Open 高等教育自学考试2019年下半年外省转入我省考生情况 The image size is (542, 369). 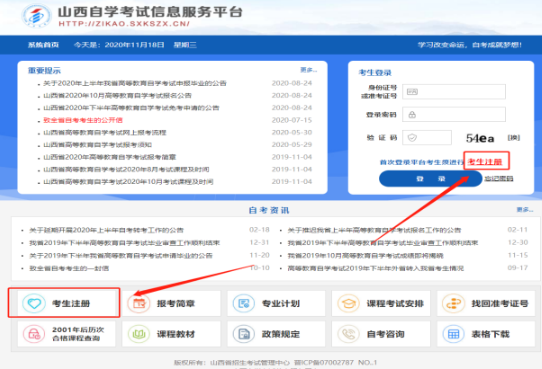(x=376, y=268)
